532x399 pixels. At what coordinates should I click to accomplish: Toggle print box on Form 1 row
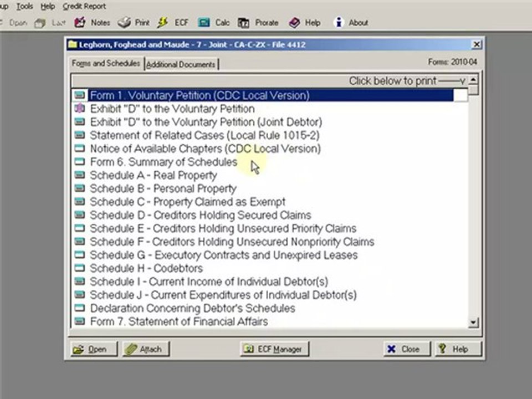pyautogui.click(x=461, y=95)
